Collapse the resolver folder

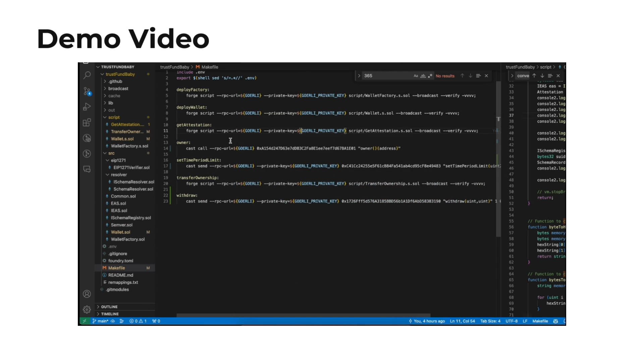point(125,175)
